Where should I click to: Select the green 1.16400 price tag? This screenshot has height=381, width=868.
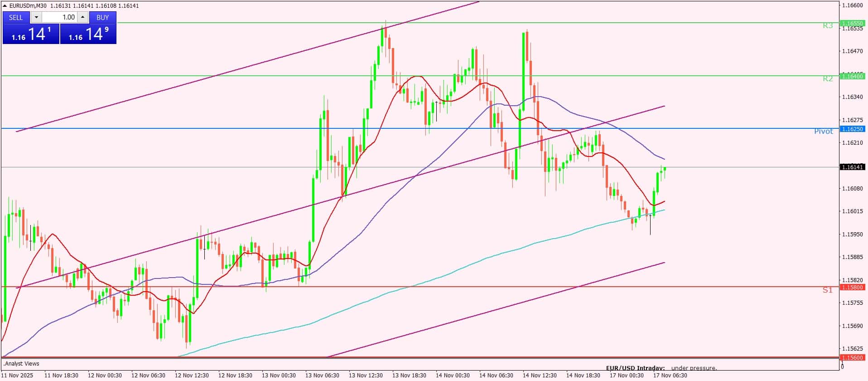[852, 76]
